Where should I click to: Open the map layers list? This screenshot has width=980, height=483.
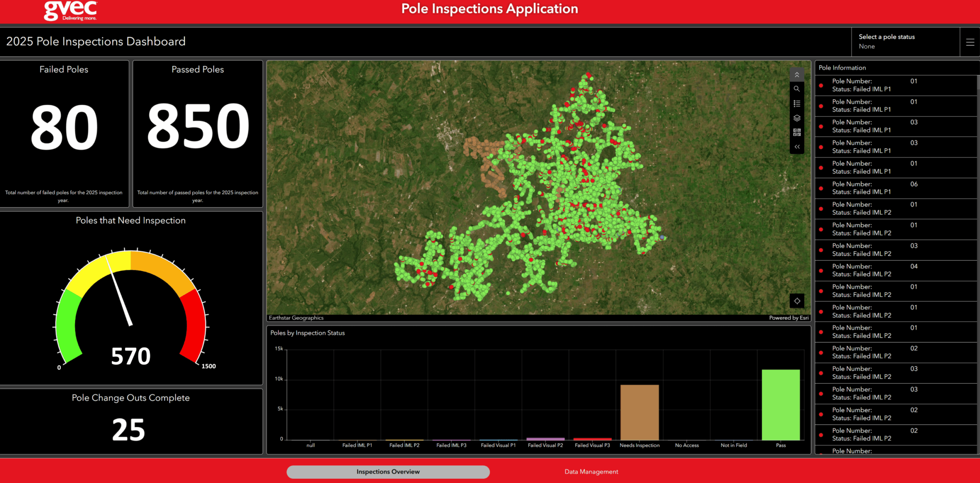[797, 118]
